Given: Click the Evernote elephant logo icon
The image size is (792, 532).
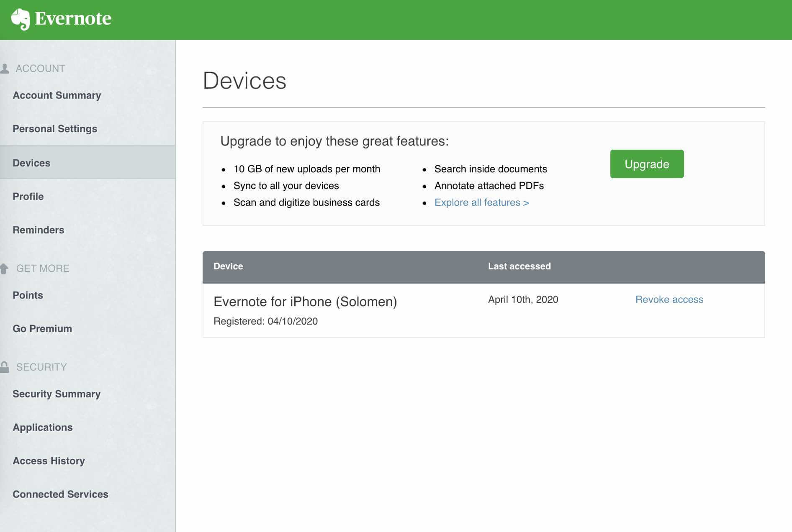Looking at the screenshot, I should point(20,19).
